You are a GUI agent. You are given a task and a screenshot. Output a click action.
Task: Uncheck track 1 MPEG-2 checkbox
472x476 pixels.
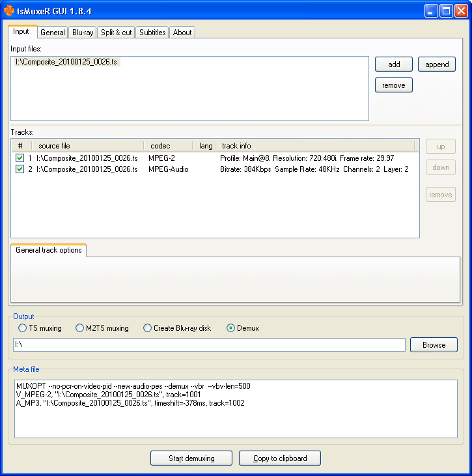pos(20,158)
